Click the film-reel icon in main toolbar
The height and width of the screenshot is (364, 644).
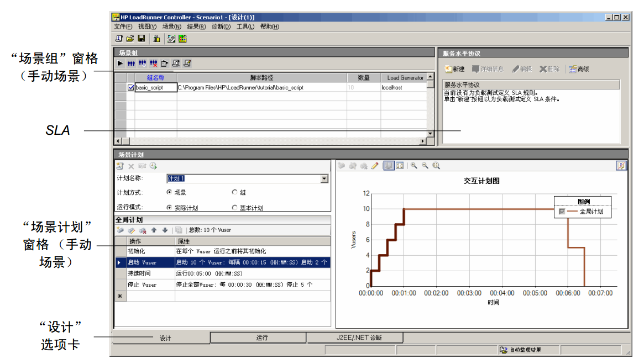171,39
